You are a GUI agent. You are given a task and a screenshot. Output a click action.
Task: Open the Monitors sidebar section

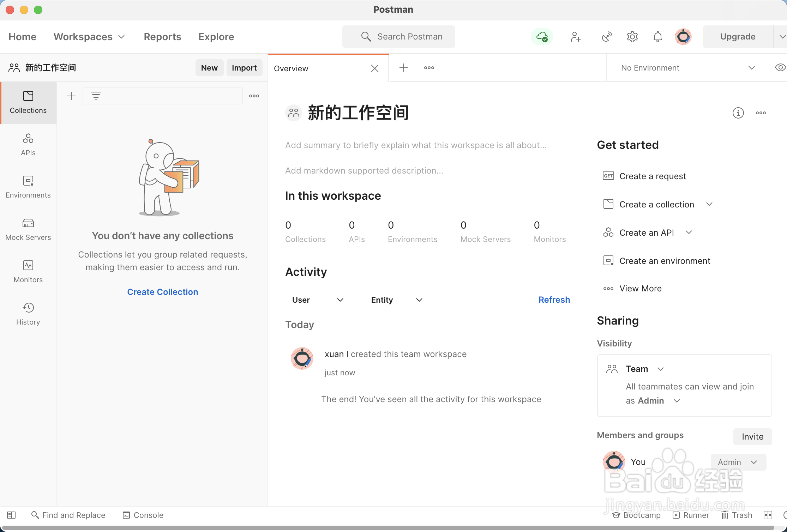coord(28,272)
